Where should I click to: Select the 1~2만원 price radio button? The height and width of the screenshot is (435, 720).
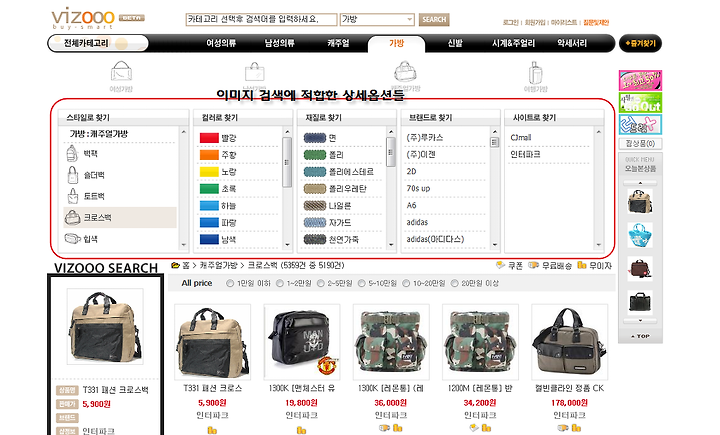pos(280,283)
